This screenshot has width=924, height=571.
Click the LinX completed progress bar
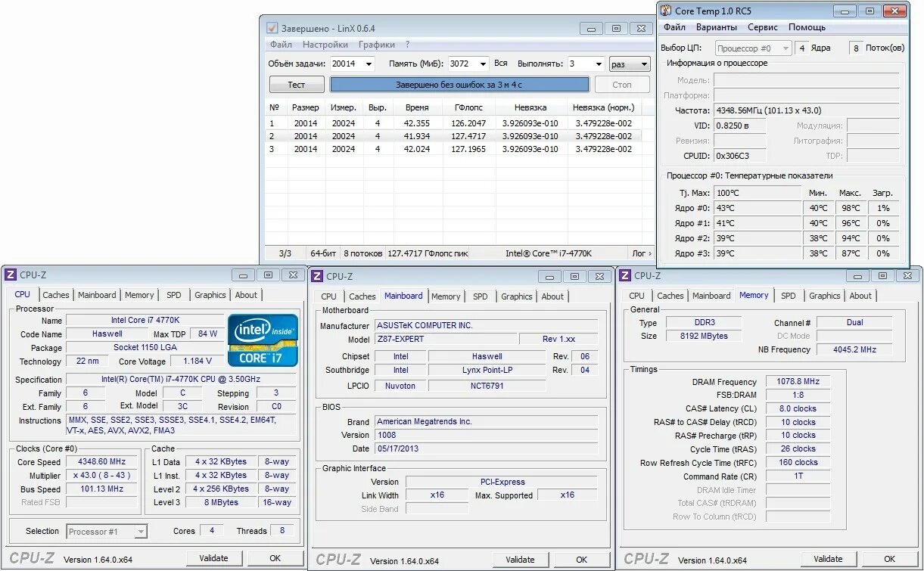(459, 85)
